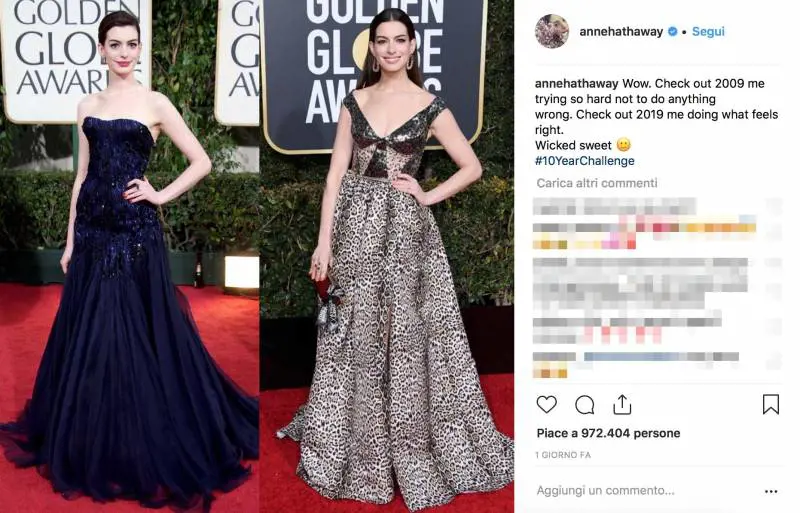
Task: Click the blue verified badge
Action: 672,32
